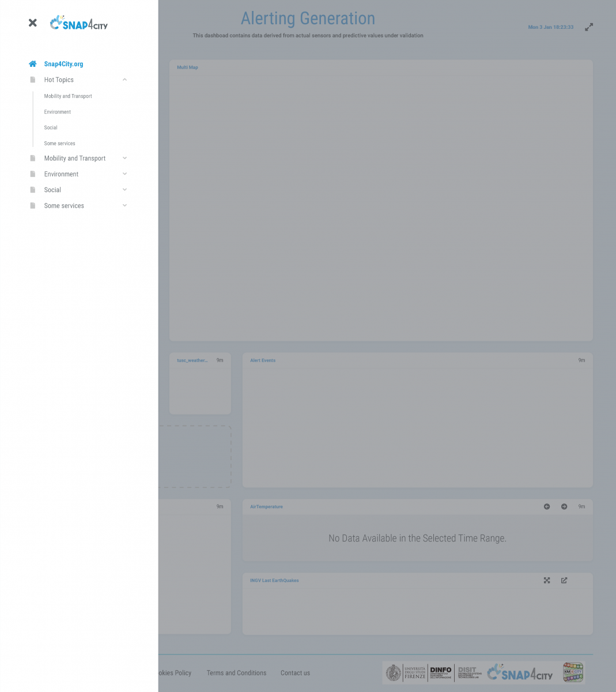The image size is (616, 692).
Task: Maximize the INGV Last EarthQuakes widget
Action: pyautogui.click(x=547, y=580)
